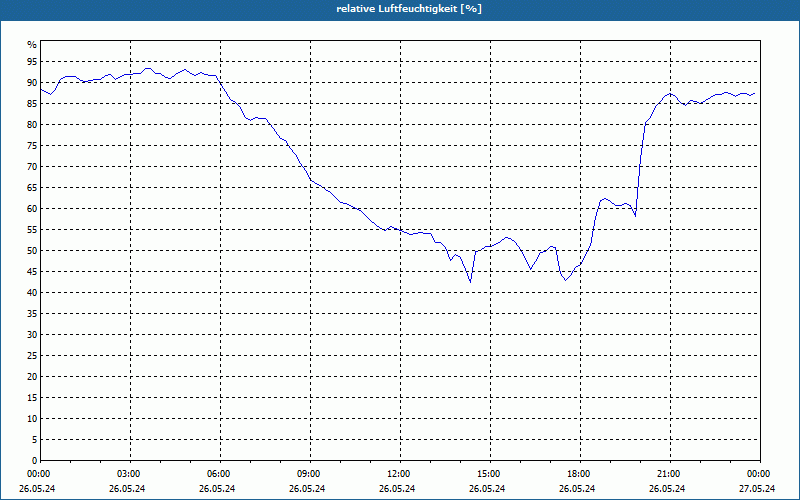Click the curve's notch before the 20:00 jump

[635, 216]
